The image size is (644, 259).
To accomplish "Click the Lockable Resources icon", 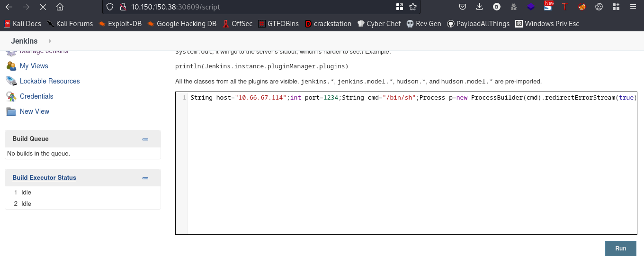I will [x=11, y=81].
